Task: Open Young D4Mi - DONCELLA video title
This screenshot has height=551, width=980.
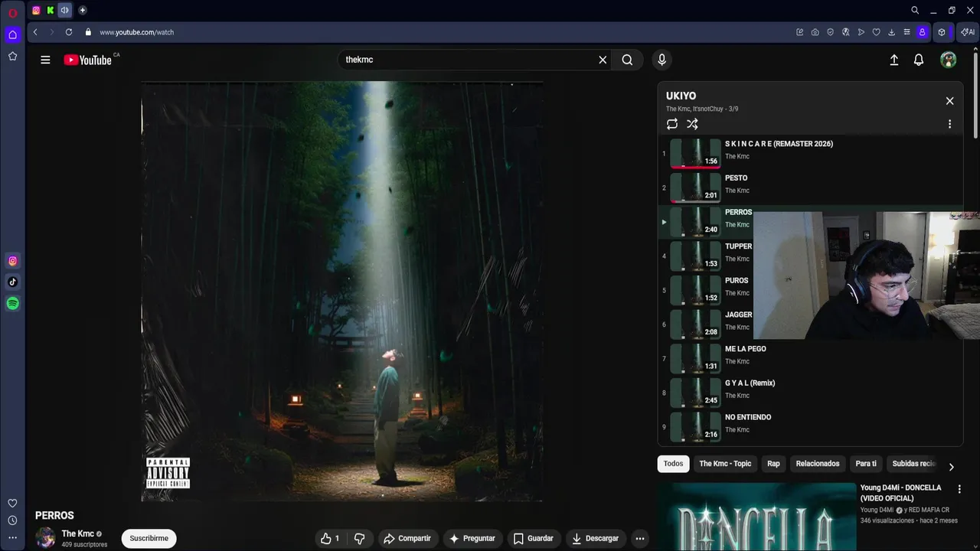Action: click(x=900, y=493)
